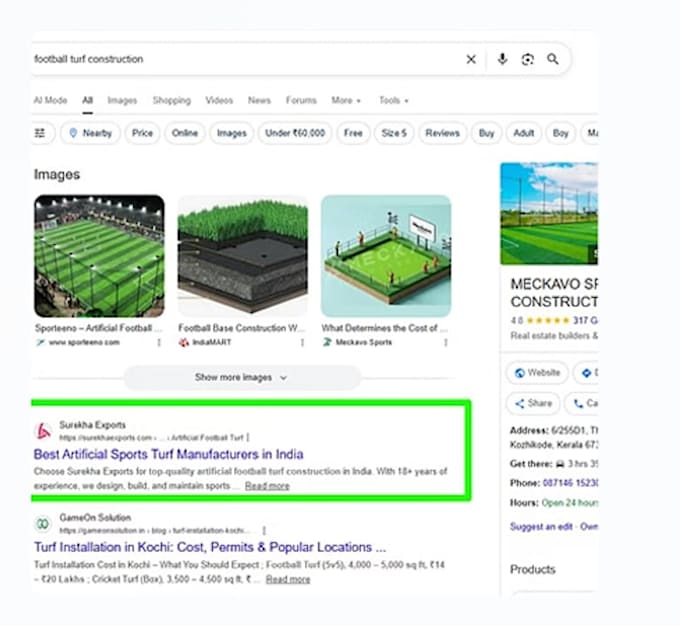Click the Surekha Exports site name
Image resolution: width=680 pixels, height=626 pixels.
(92, 425)
